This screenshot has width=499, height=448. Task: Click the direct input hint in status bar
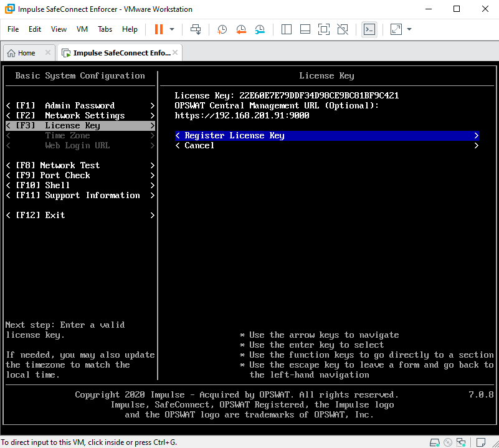pos(89,442)
